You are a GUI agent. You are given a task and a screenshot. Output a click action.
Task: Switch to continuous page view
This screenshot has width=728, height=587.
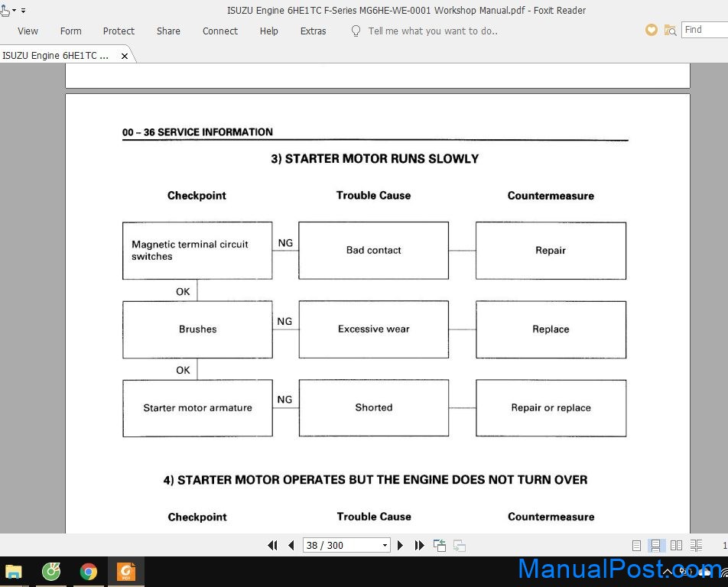click(655, 546)
